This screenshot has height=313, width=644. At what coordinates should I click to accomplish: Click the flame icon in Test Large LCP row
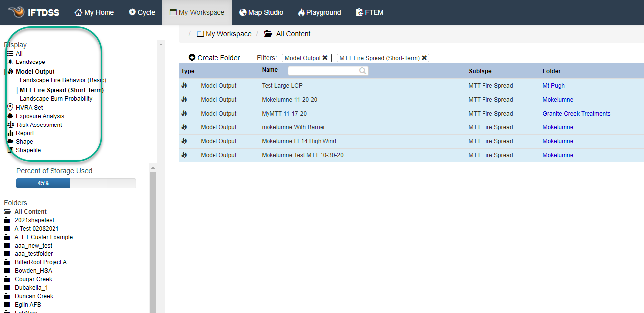[x=184, y=86]
